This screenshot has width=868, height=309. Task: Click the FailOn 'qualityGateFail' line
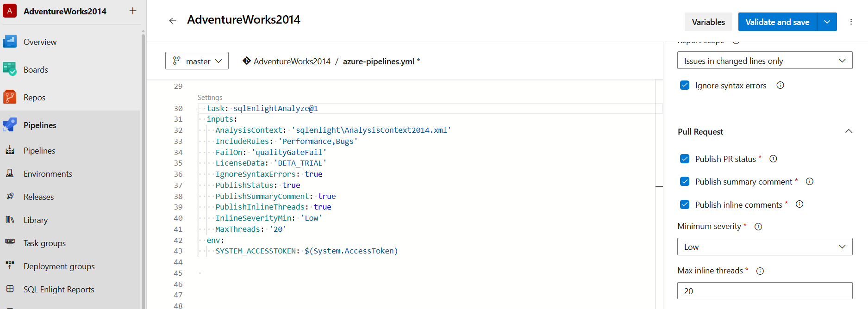271,152
